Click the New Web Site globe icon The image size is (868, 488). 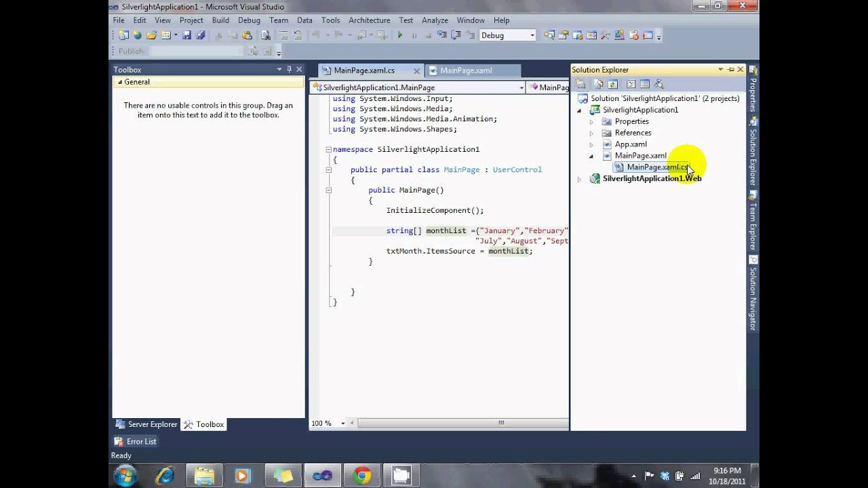click(x=138, y=35)
